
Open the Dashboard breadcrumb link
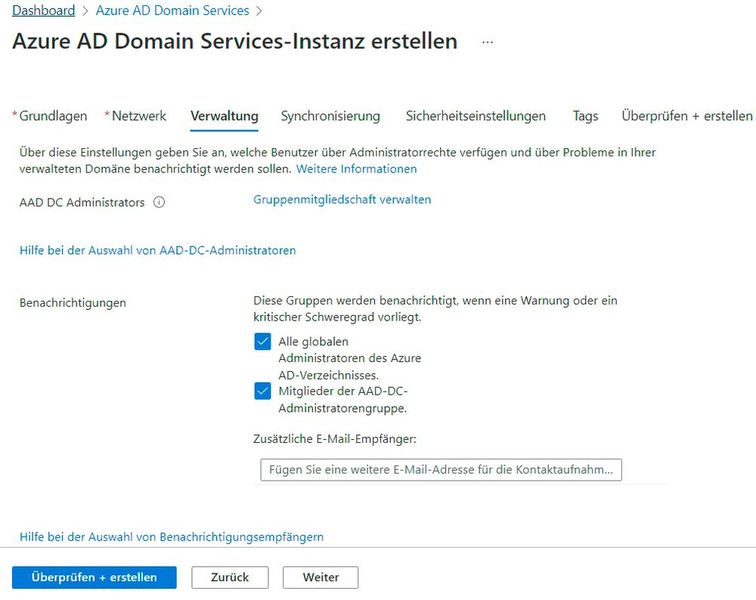tap(43, 10)
